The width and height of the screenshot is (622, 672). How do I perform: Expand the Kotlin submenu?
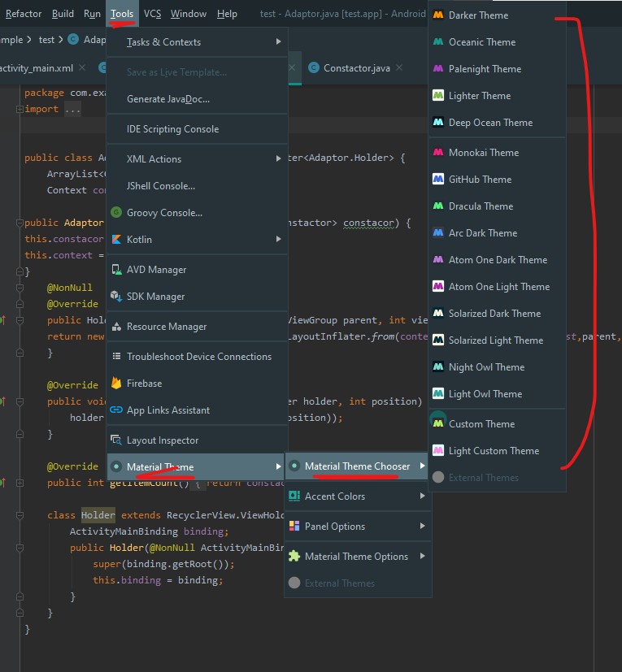pyautogui.click(x=142, y=240)
